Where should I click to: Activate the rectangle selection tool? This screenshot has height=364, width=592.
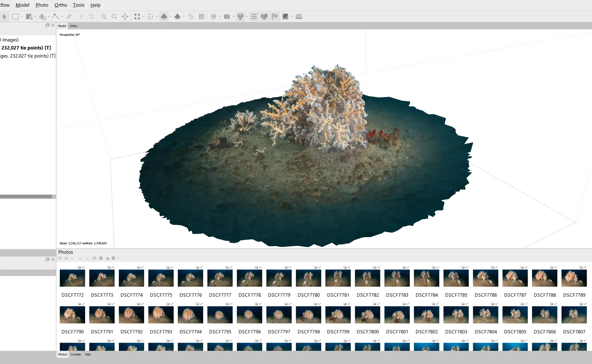pos(15,16)
